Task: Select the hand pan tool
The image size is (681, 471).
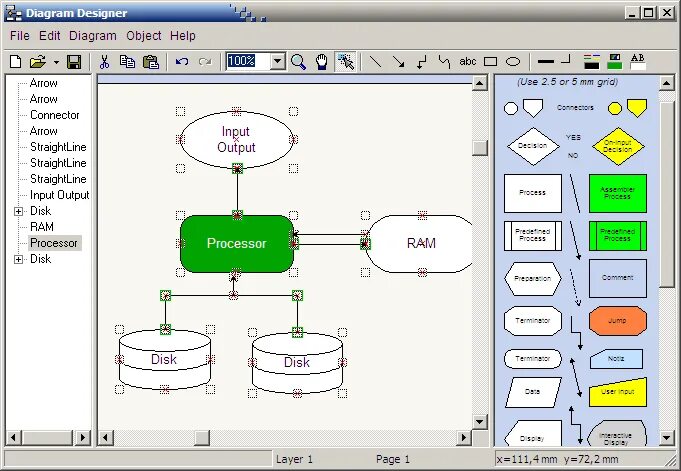Action: (321, 62)
